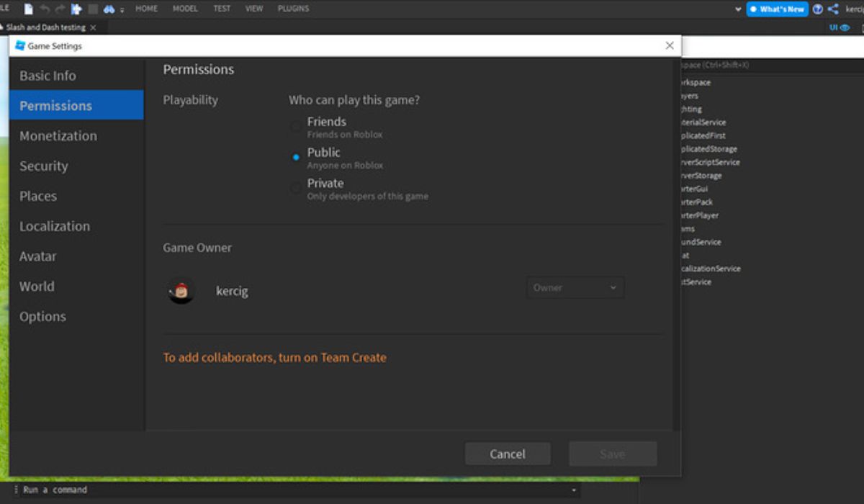This screenshot has width=864, height=504.
Task: Select TestService in the Explorer tree
Action: click(x=696, y=282)
